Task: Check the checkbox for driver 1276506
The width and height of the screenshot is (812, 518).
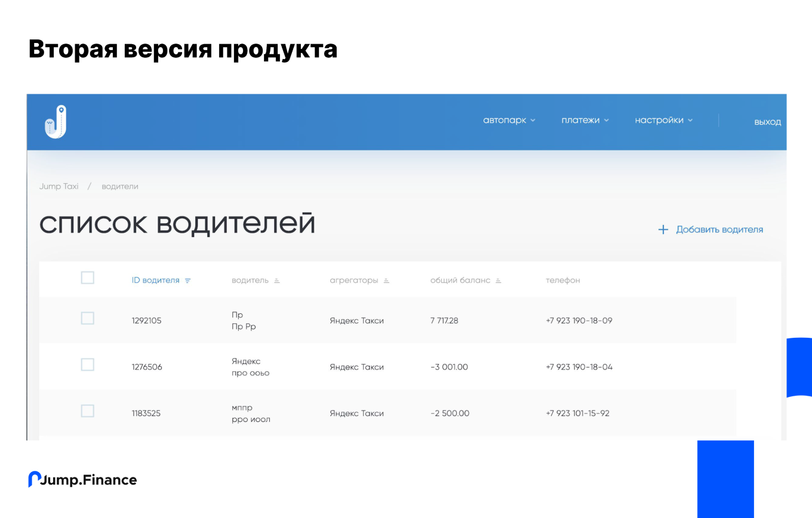Action: point(87,364)
